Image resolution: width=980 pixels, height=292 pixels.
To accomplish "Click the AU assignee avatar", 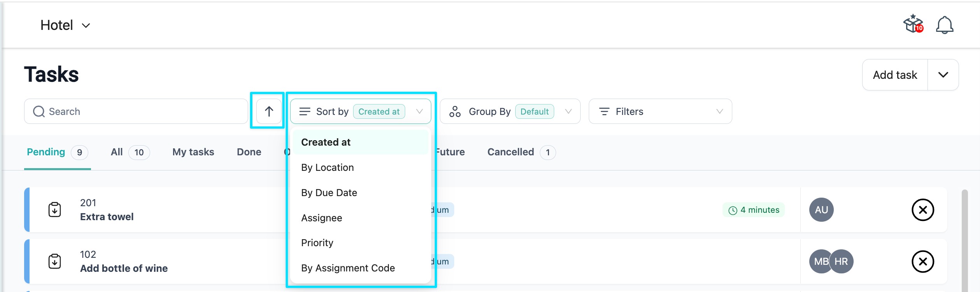I will click(821, 210).
